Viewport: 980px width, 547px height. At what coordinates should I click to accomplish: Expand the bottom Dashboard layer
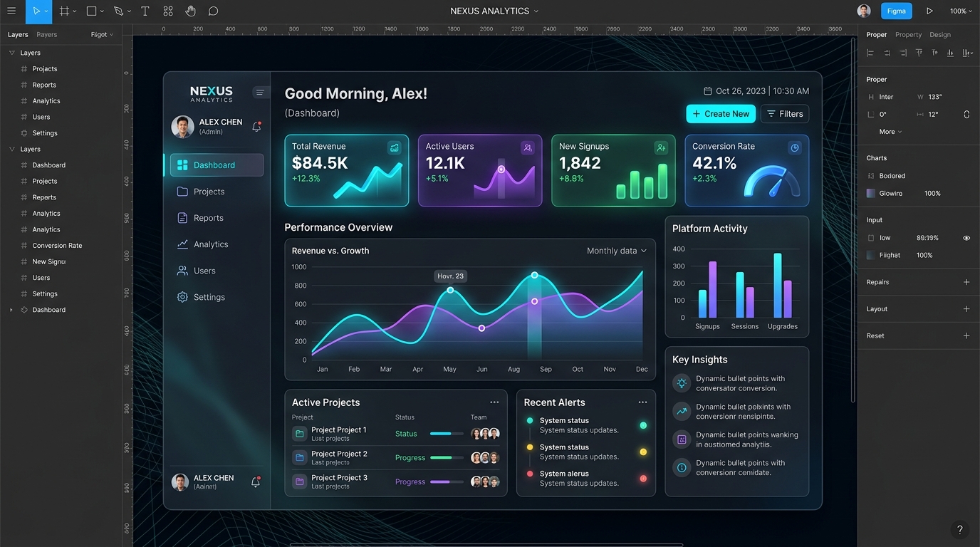pyautogui.click(x=11, y=310)
